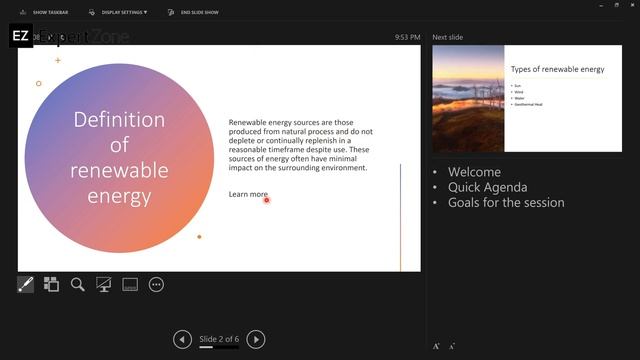Click the Next slide preview thumbnail

click(527, 98)
